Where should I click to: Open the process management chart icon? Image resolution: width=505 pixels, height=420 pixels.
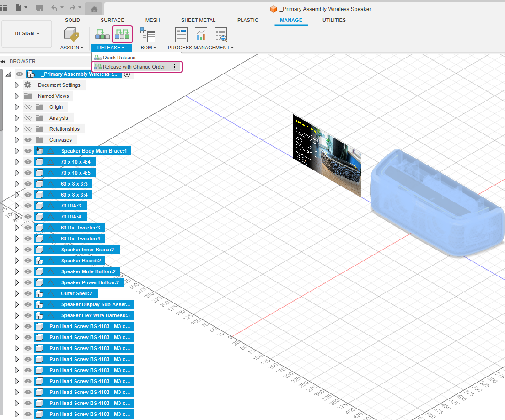tap(201, 34)
